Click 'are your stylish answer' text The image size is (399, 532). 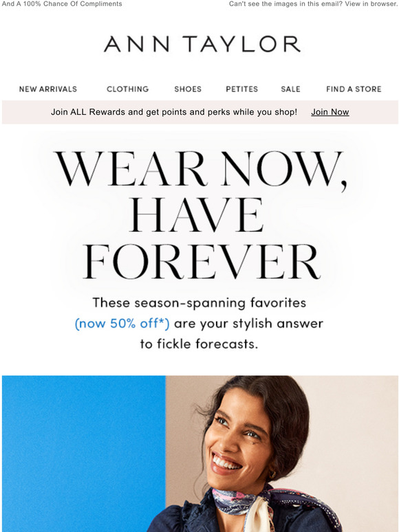[248, 323]
